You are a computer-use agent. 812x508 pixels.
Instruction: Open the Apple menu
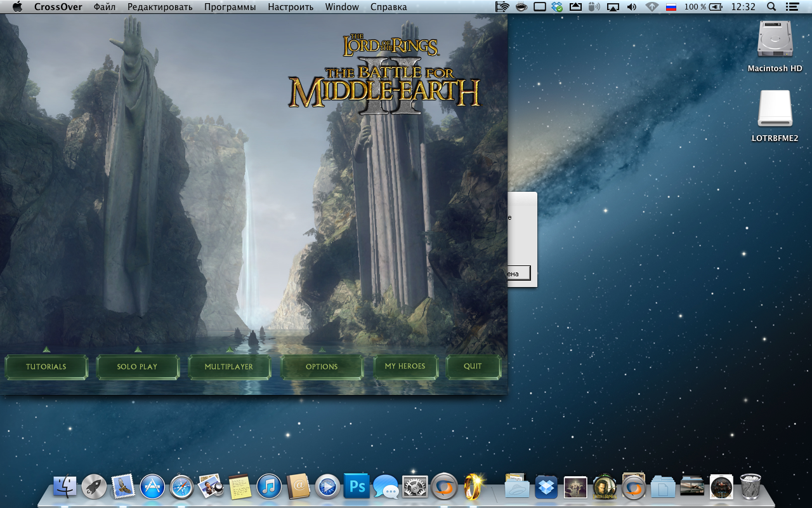[x=17, y=7]
